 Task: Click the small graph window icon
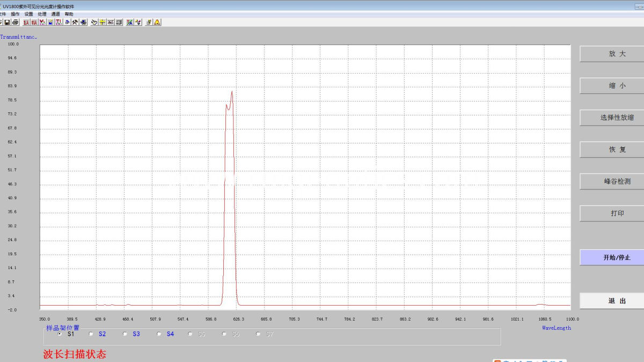[110, 22]
